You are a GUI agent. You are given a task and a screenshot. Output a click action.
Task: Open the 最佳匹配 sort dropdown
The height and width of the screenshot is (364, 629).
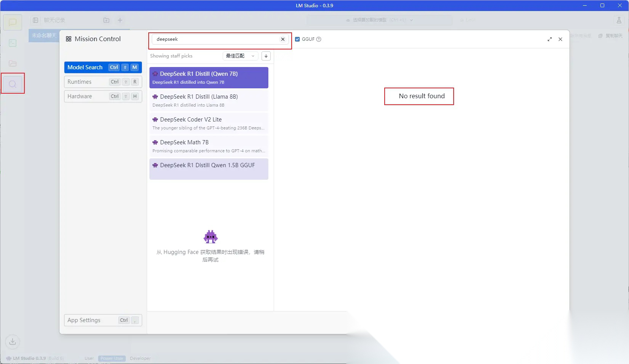point(241,56)
